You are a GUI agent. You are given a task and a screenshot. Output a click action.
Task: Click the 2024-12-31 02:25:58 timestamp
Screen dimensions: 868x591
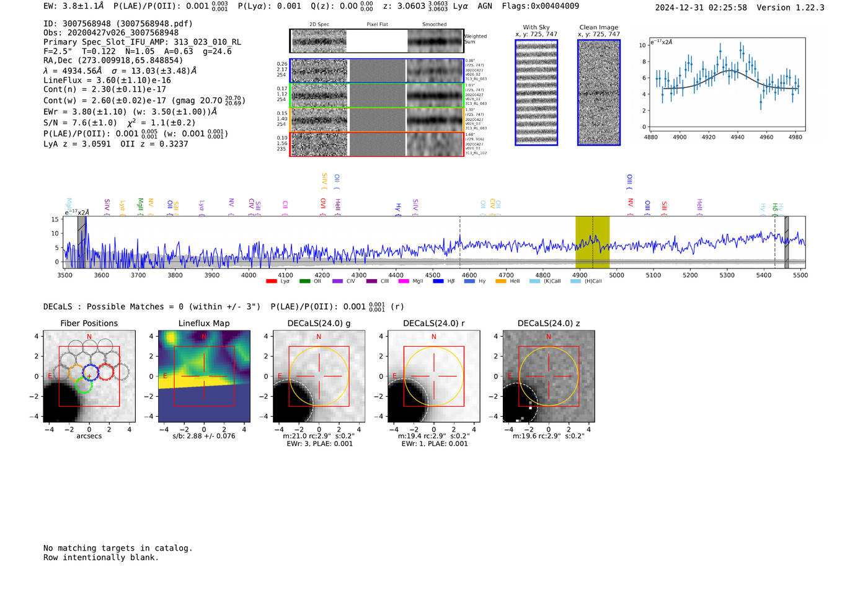[x=701, y=7]
